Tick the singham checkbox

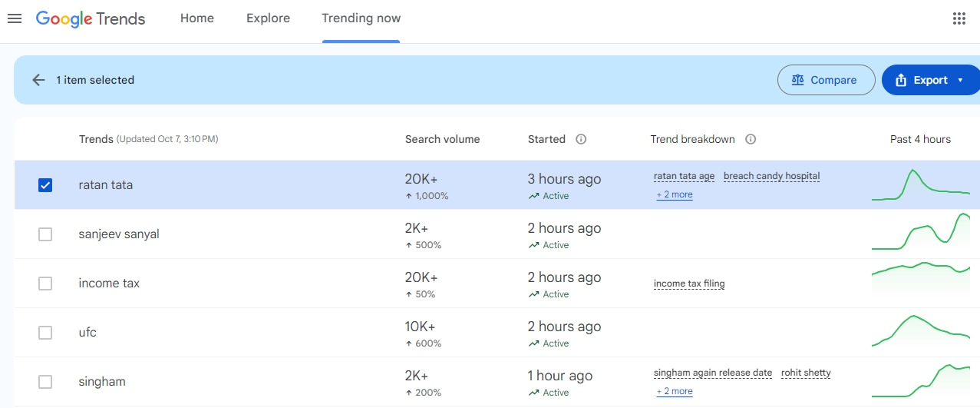click(x=45, y=382)
